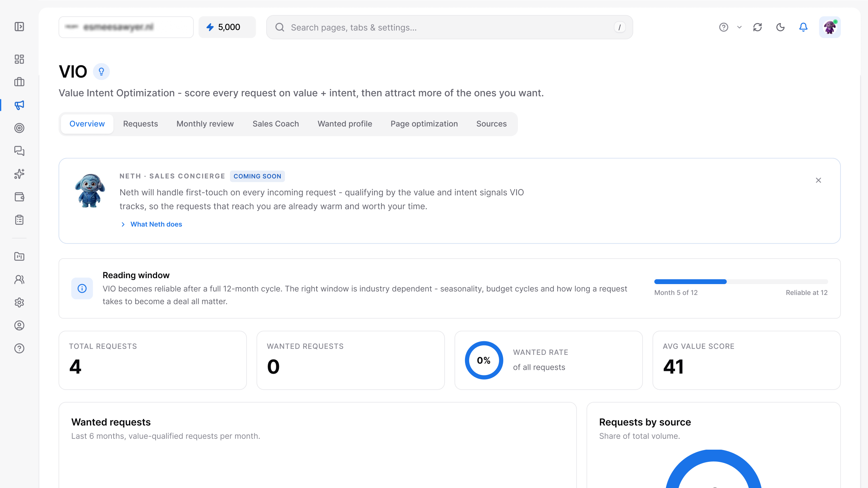Image resolution: width=868 pixels, height=488 pixels.
Task: Open the dashboard grid icon in sidebar
Action: tap(20, 59)
